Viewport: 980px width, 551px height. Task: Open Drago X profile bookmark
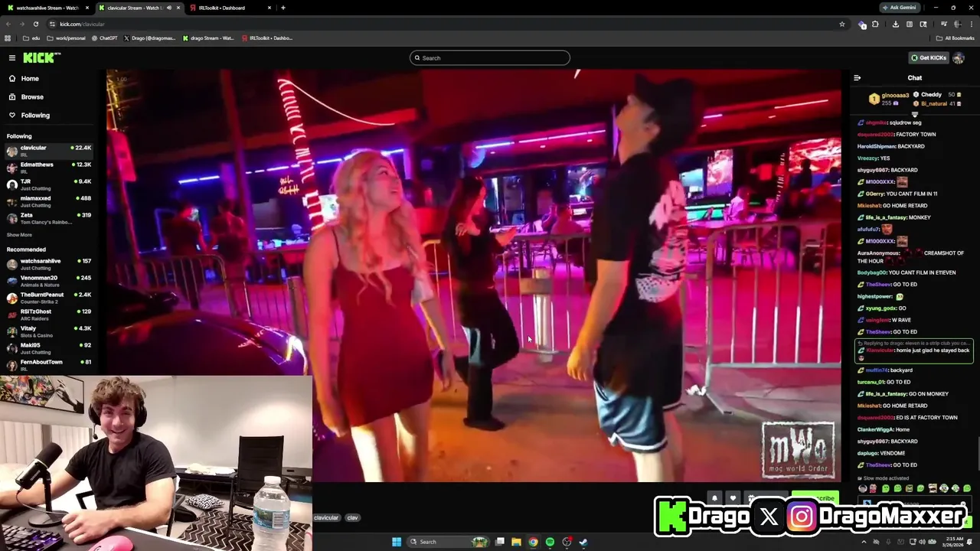150,38
